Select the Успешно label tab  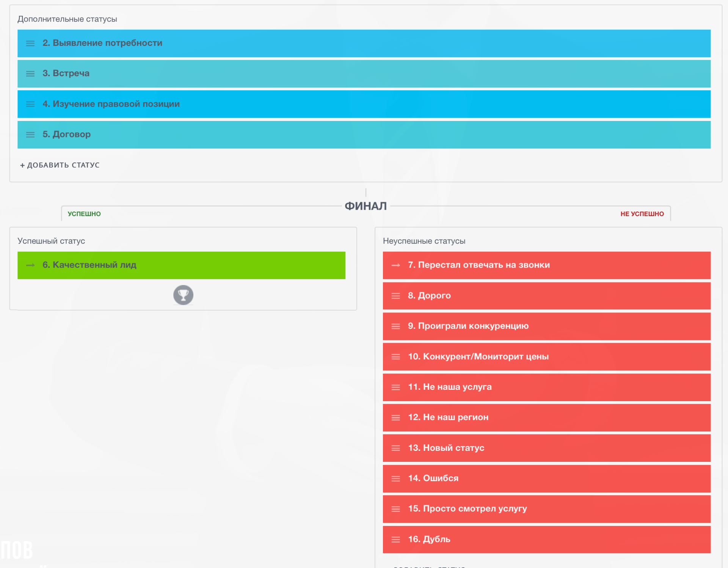pyautogui.click(x=84, y=214)
